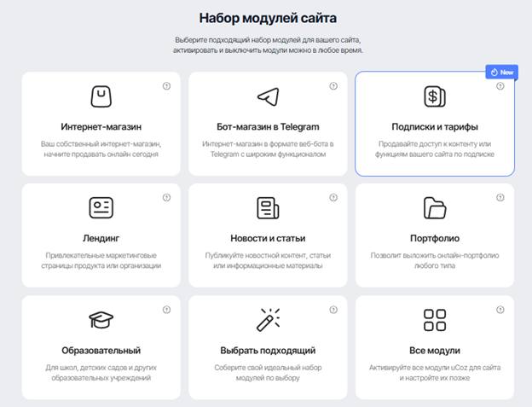Open help tooltip on Интернет-магазин card
532x407 pixels.
coord(166,85)
